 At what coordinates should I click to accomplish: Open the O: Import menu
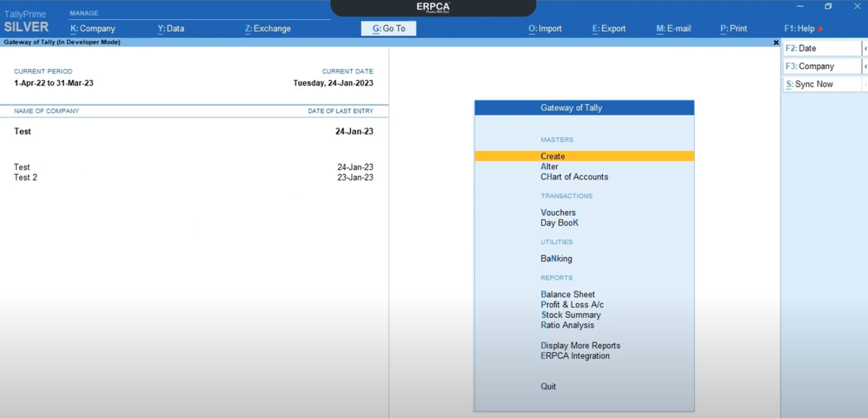point(545,28)
